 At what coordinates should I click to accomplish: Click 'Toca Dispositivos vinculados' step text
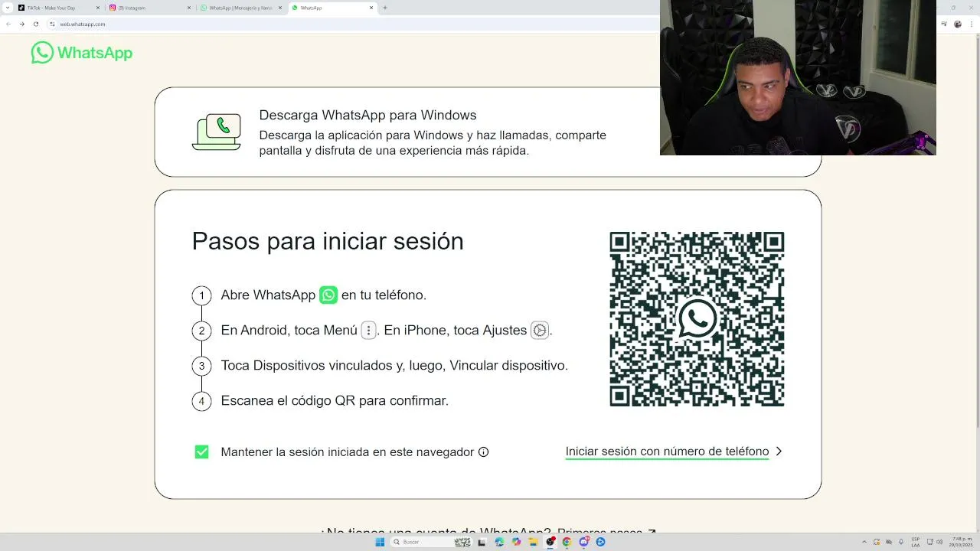pos(394,365)
